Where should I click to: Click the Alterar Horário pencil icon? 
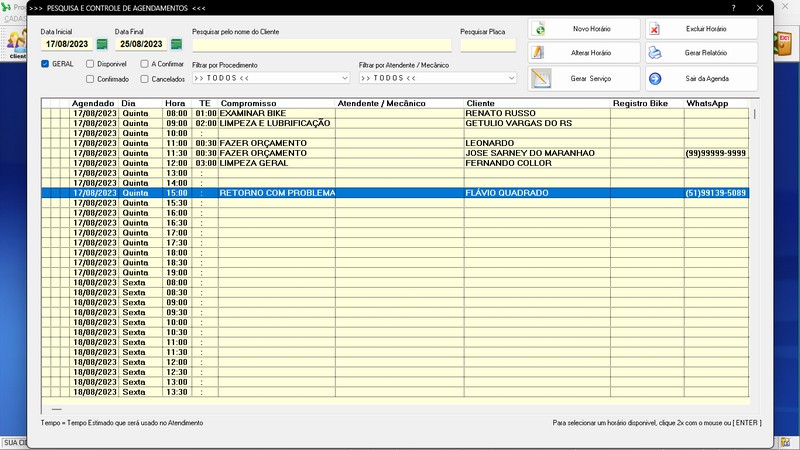click(538, 53)
